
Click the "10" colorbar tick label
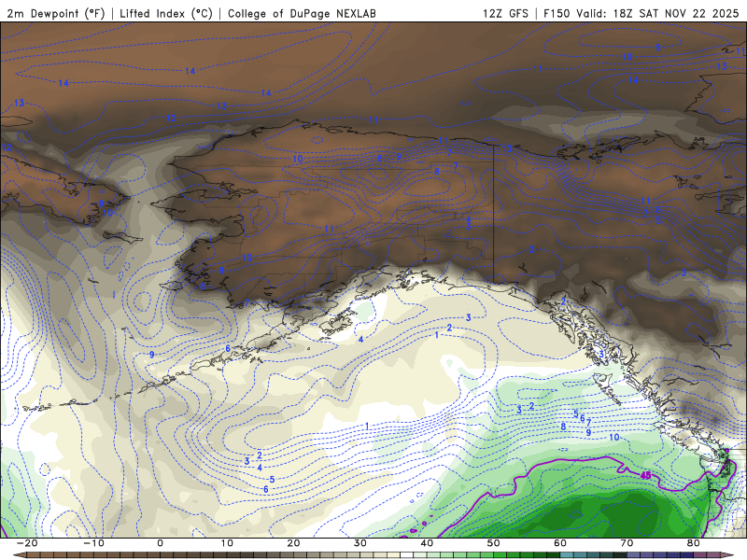point(227,543)
